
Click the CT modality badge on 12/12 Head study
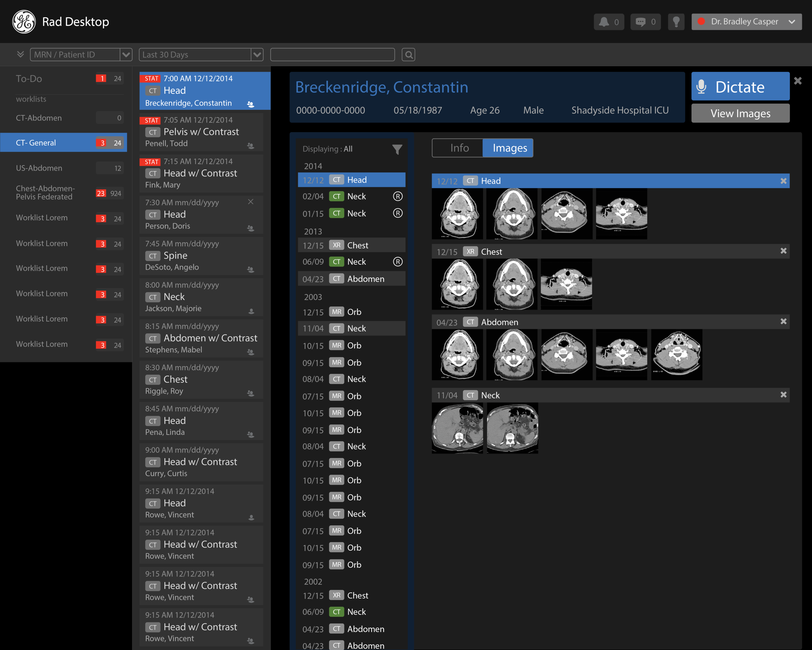click(336, 180)
